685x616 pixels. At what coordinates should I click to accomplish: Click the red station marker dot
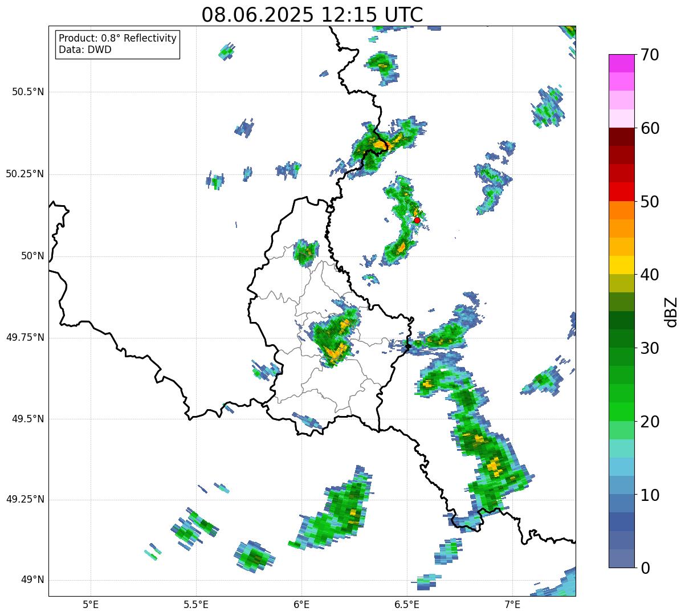(417, 220)
